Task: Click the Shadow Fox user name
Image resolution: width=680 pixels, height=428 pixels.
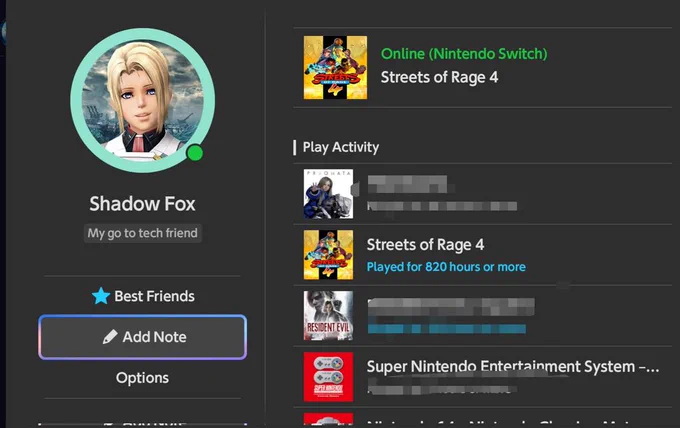Action: click(142, 204)
